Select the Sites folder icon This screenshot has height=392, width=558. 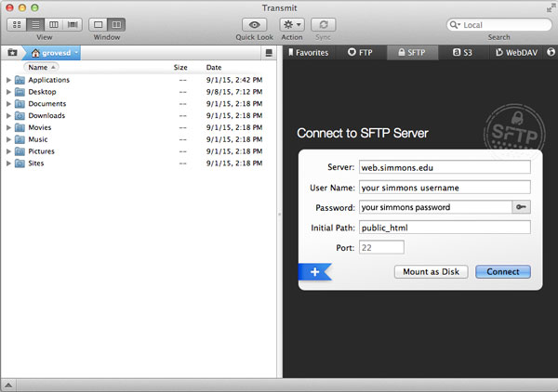[20, 163]
